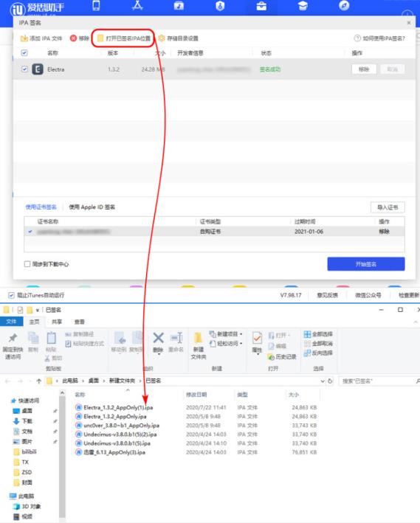The height and width of the screenshot is (523, 420).
Task: Click 全部取消 in the ribbon
Action: pyautogui.click(x=318, y=343)
